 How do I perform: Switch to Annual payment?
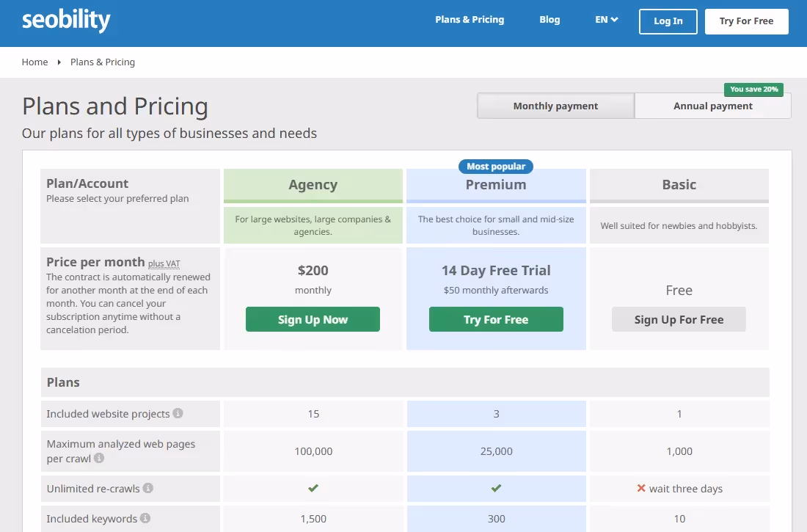tap(713, 106)
